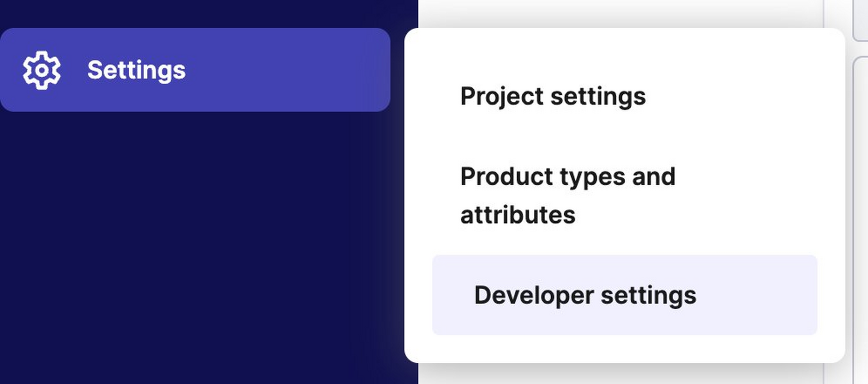
Task: Click the Settings gear icon
Action: (x=42, y=70)
